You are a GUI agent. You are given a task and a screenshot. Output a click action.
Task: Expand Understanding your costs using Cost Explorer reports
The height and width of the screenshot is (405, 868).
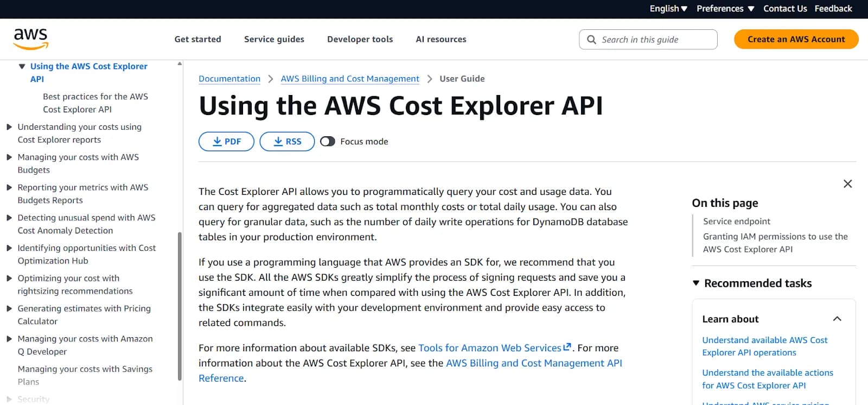coord(9,127)
